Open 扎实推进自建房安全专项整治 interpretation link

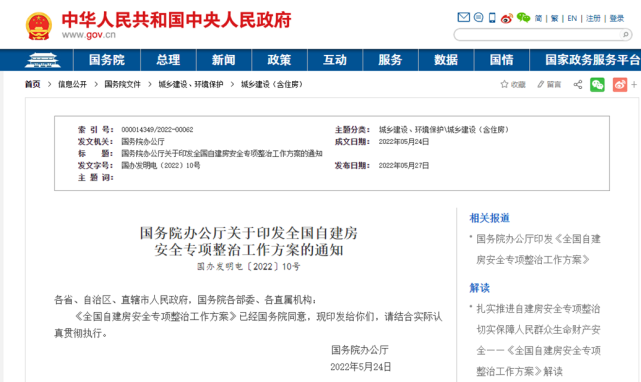(x=538, y=340)
